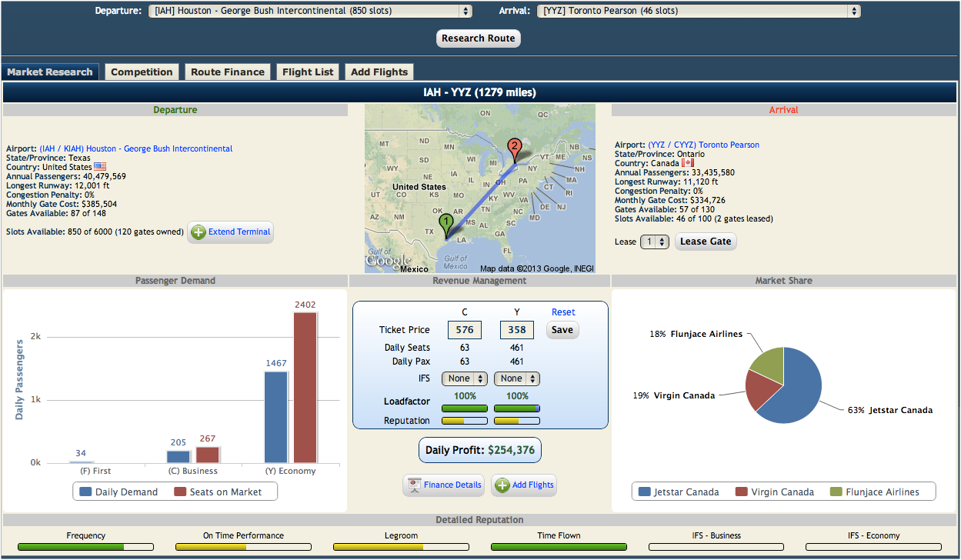Click the Business reputation bar
961x560 pixels.
pos(465,421)
